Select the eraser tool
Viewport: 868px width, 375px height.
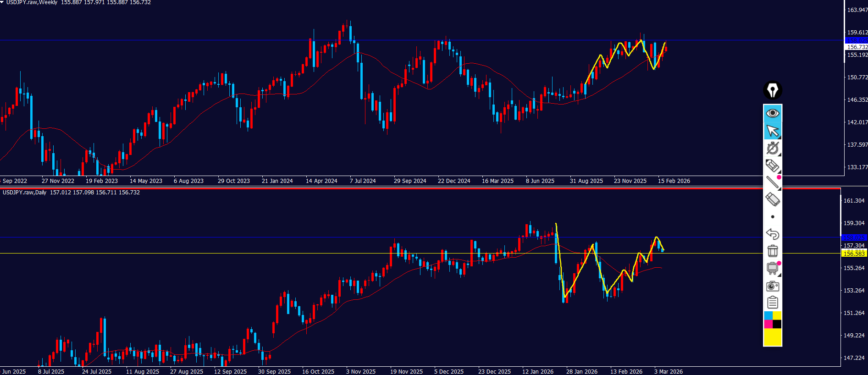[x=773, y=199]
